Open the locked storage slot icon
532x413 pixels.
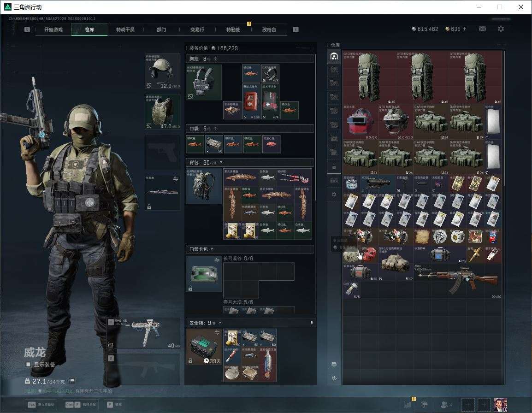click(334, 166)
